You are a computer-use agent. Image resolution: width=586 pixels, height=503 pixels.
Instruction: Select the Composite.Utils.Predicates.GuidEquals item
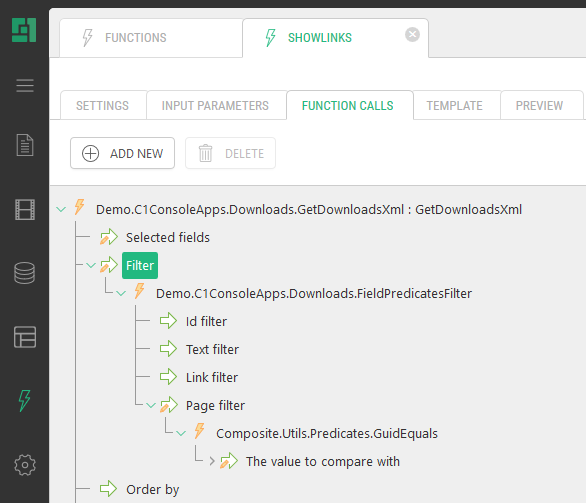(x=327, y=433)
